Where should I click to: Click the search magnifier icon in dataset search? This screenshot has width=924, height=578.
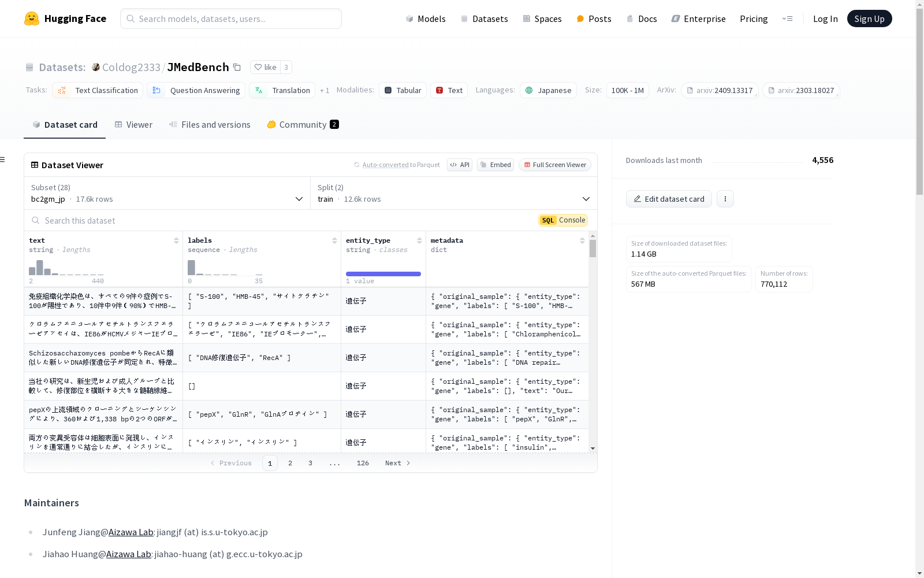point(36,220)
